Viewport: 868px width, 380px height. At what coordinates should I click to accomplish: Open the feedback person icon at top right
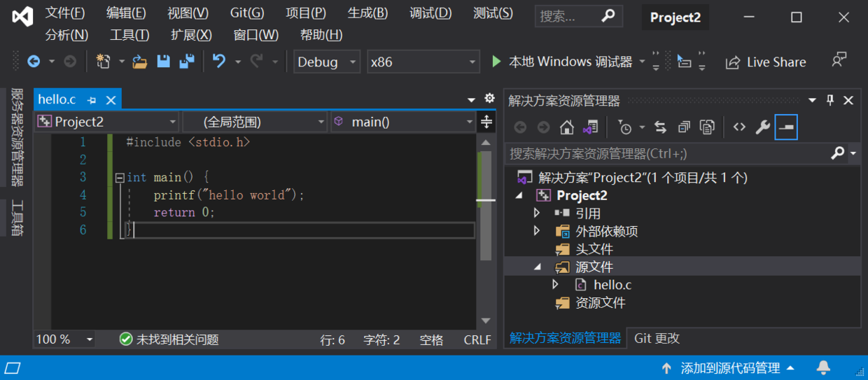[x=839, y=60]
